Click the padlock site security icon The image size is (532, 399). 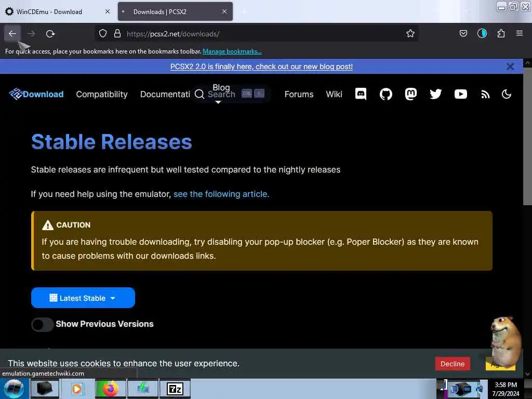[117, 34]
